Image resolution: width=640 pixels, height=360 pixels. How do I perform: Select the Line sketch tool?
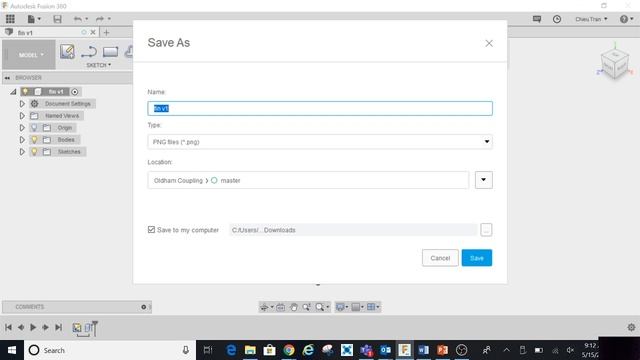click(x=89, y=52)
